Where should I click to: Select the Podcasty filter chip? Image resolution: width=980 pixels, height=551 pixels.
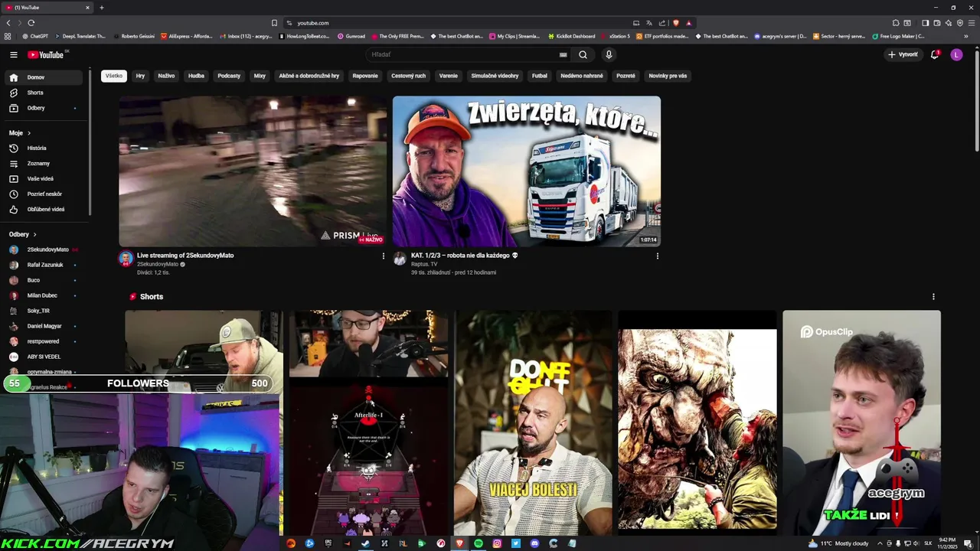(x=229, y=76)
